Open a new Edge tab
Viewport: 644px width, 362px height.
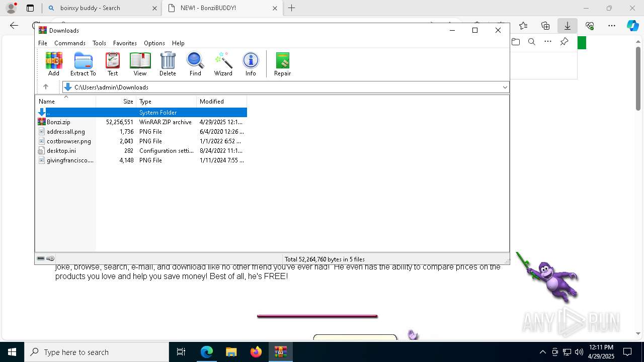tap(291, 8)
